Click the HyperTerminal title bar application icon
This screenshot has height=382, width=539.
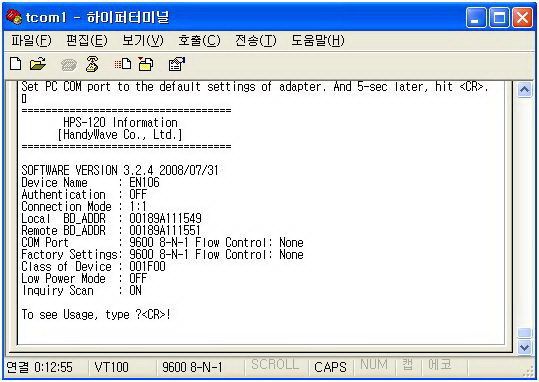(x=14, y=17)
